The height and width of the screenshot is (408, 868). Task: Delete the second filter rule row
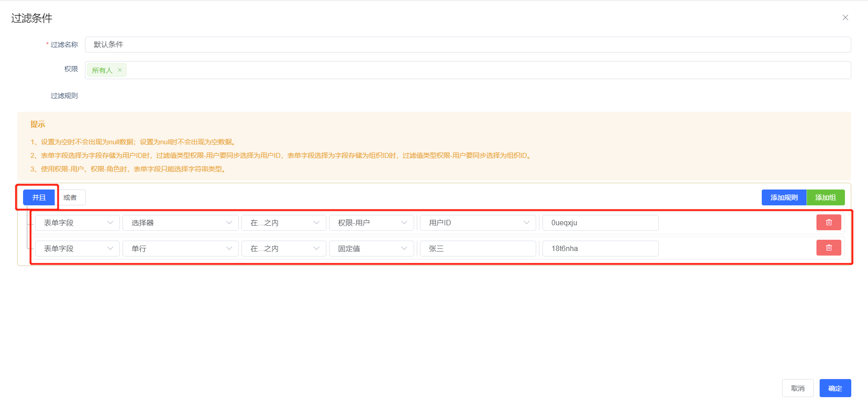828,248
